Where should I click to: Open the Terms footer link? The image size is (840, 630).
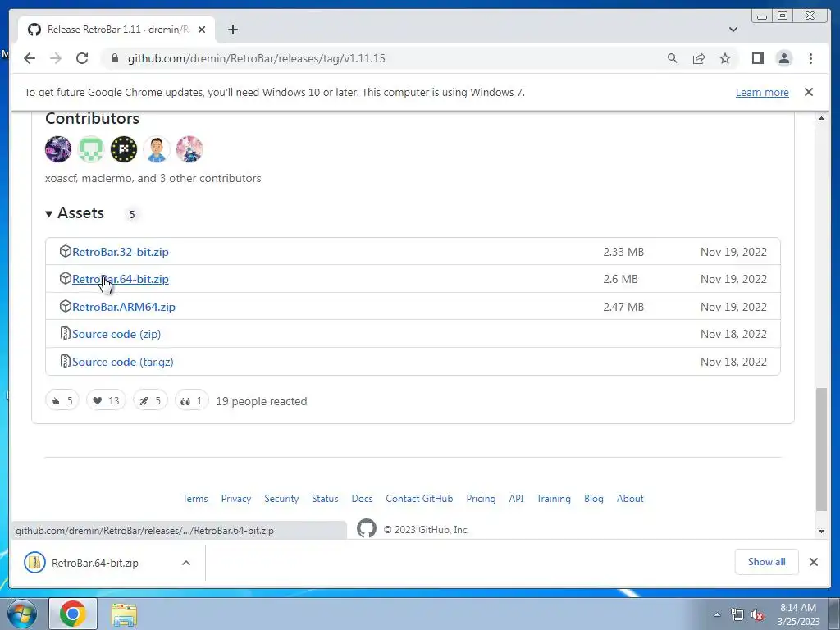tap(195, 499)
